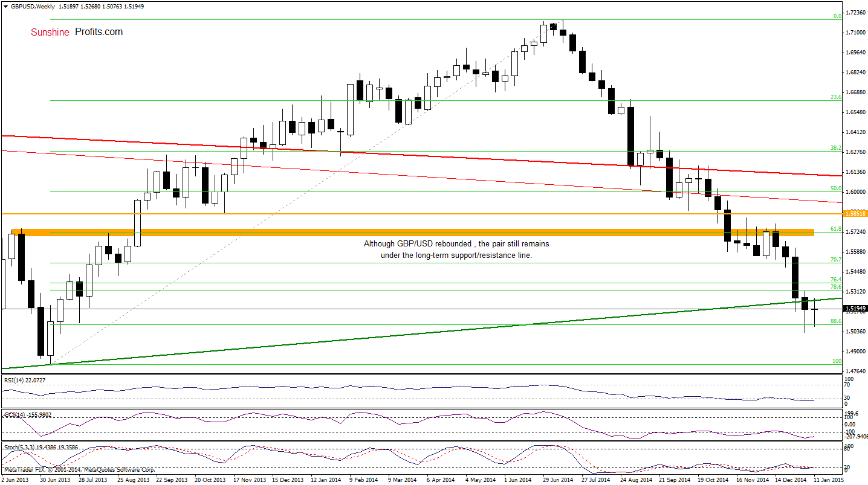
Task: Click the -207.9406 CCI scale value
Action: click(856, 437)
